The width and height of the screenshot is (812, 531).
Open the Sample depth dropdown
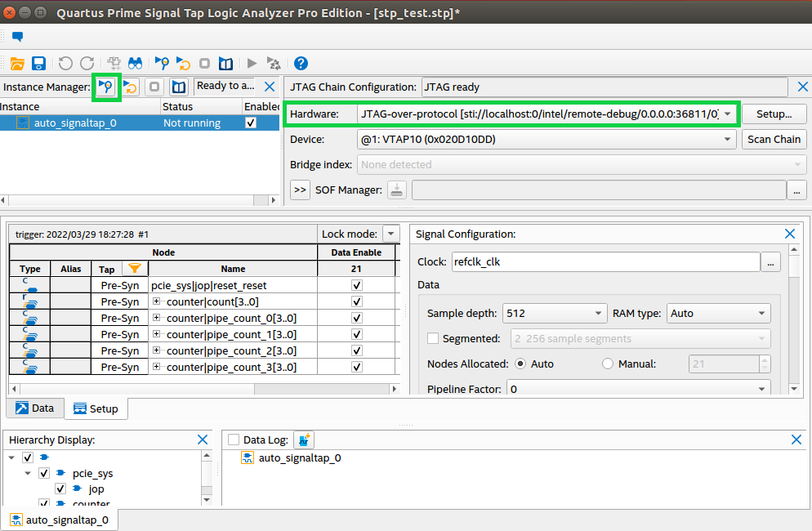click(x=596, y=313)
